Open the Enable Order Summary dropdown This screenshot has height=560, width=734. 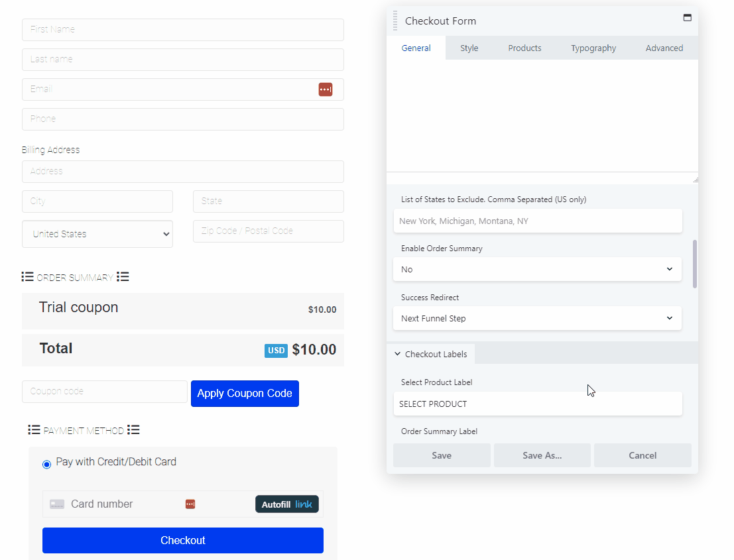point(537,269)
